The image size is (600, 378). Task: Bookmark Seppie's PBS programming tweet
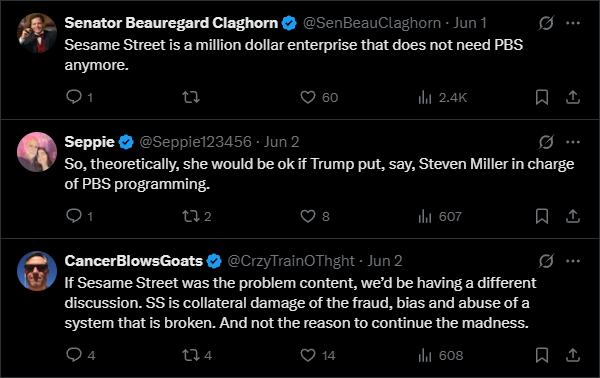(x=542, y=216)
